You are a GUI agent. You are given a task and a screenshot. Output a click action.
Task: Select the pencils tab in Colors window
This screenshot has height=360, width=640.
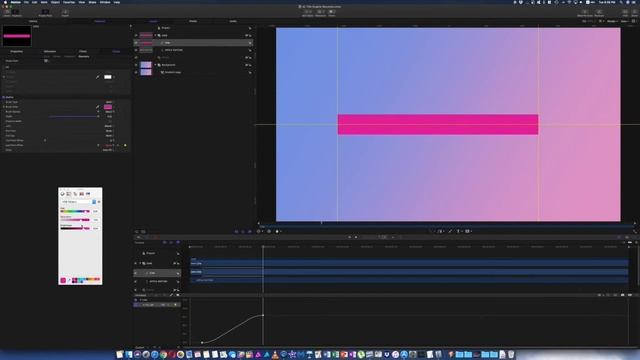click(88, 194)
